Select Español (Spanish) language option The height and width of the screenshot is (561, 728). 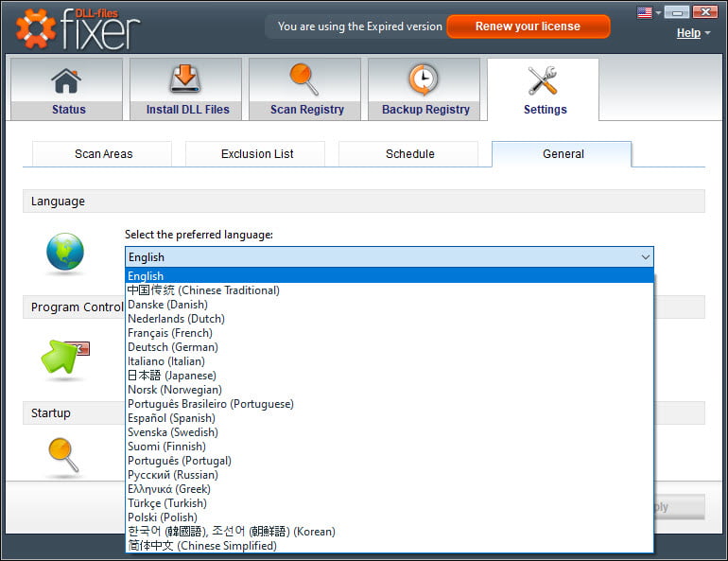(390, 417)
